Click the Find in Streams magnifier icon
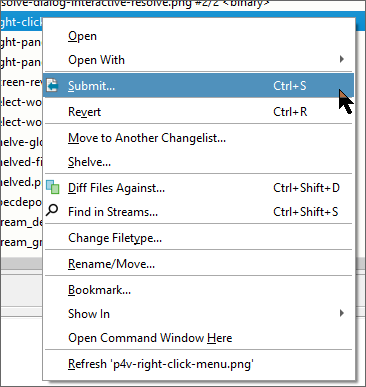The image size is (366, 387). tap(52, 210)
